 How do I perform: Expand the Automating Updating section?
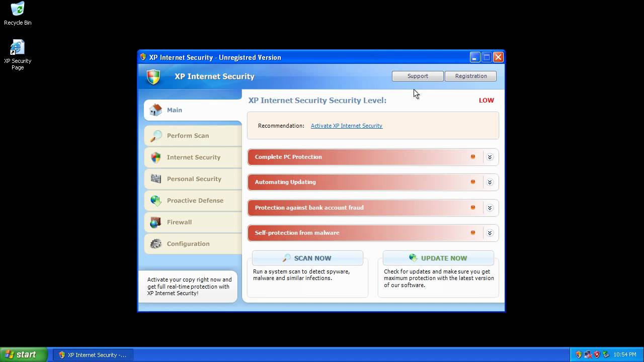coord(490,182)
